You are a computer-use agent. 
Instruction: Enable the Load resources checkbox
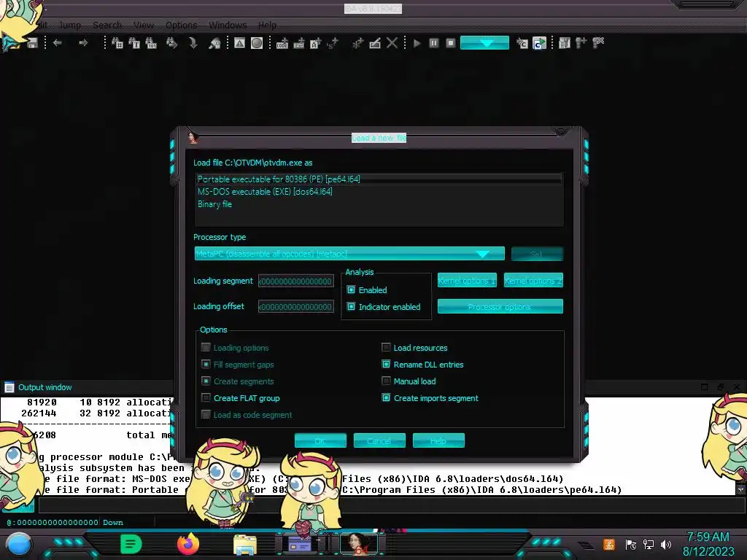tap(386, 348)
